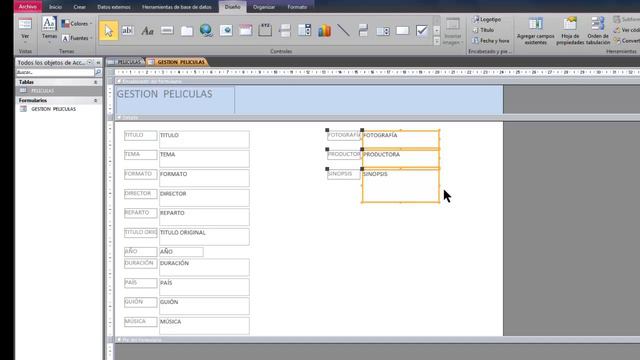Switch to the Formato ribbon tab

[297, 7]
